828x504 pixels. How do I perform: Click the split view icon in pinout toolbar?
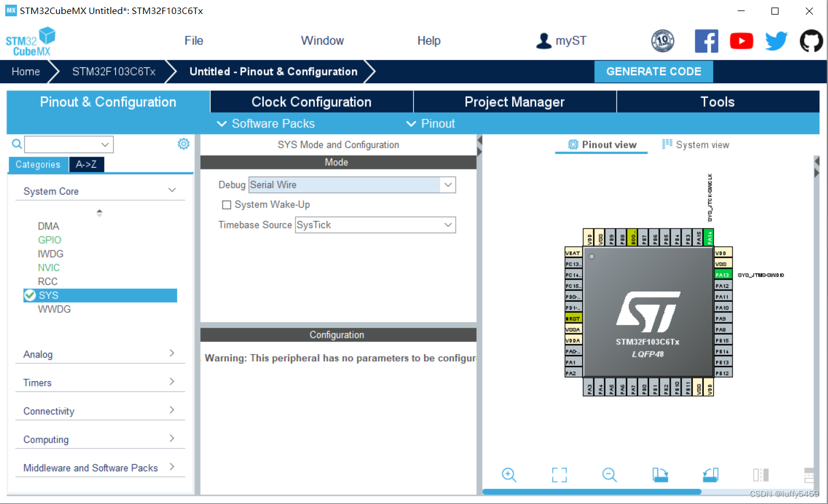(x=760, y=475)
